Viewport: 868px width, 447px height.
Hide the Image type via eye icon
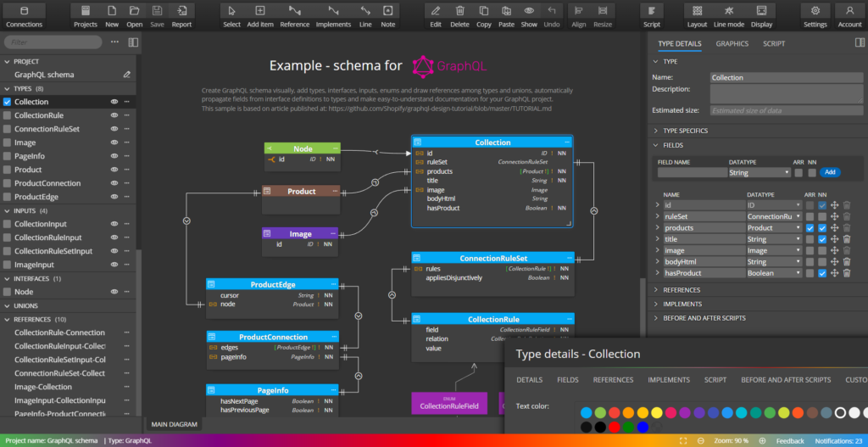click(x=114, y=142)
